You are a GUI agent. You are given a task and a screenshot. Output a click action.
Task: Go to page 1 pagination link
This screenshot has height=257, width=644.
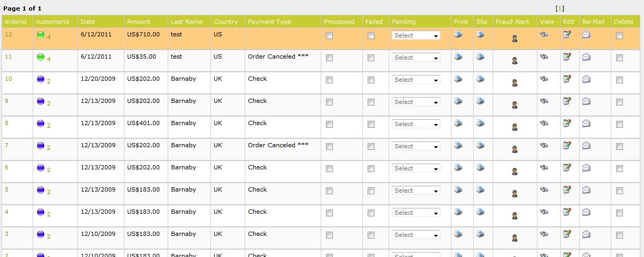tap(560, 8)
